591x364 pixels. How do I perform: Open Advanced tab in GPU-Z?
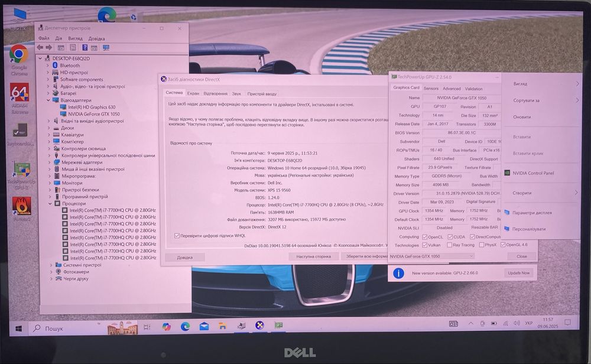(452, 89)
